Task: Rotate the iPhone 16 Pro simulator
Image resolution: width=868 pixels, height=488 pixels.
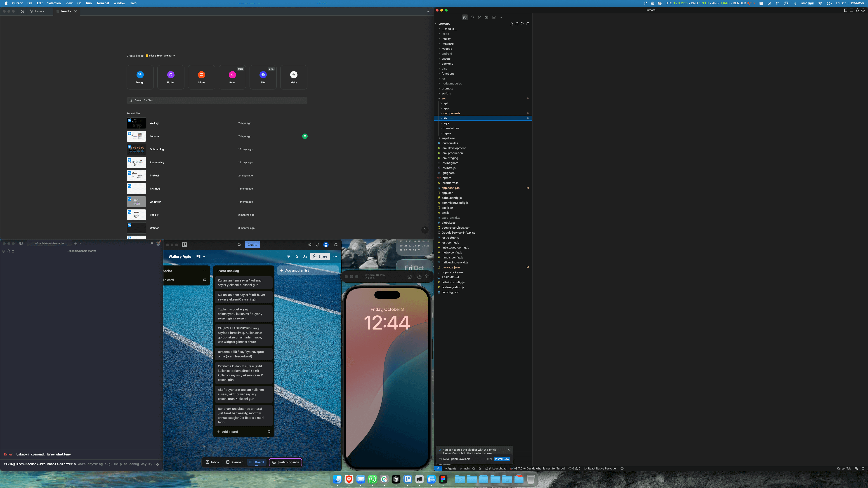Action: pos(427,277)
